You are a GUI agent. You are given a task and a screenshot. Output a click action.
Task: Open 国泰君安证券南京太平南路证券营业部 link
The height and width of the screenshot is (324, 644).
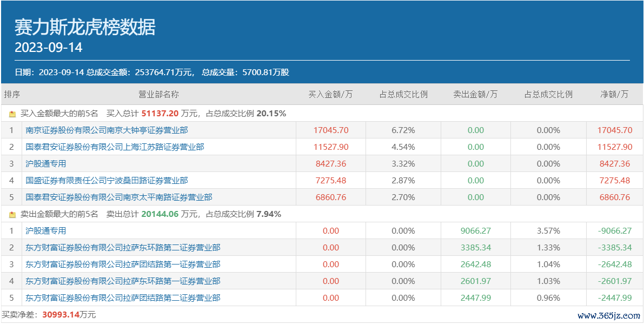(119, 197)
